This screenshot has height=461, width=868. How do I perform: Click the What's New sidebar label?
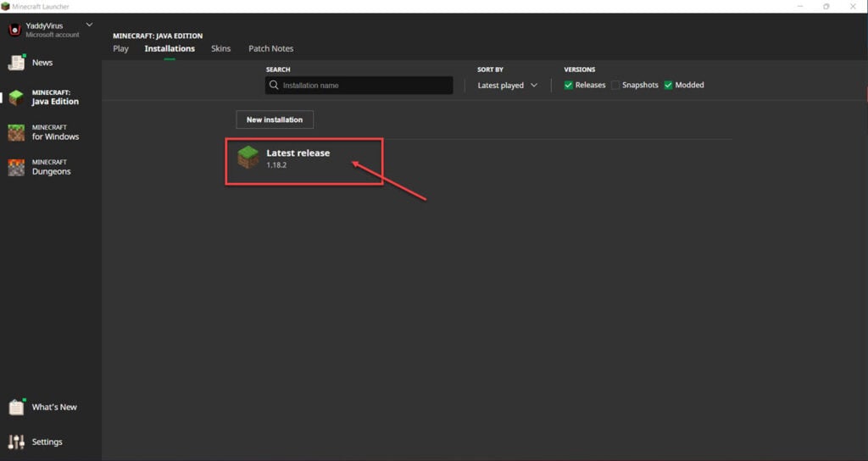[54, 407]
